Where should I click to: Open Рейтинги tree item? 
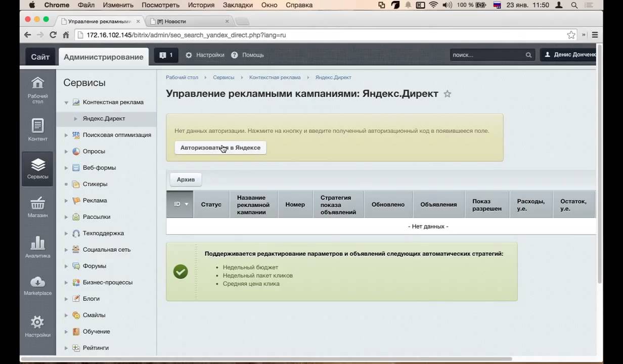(96, 348)
